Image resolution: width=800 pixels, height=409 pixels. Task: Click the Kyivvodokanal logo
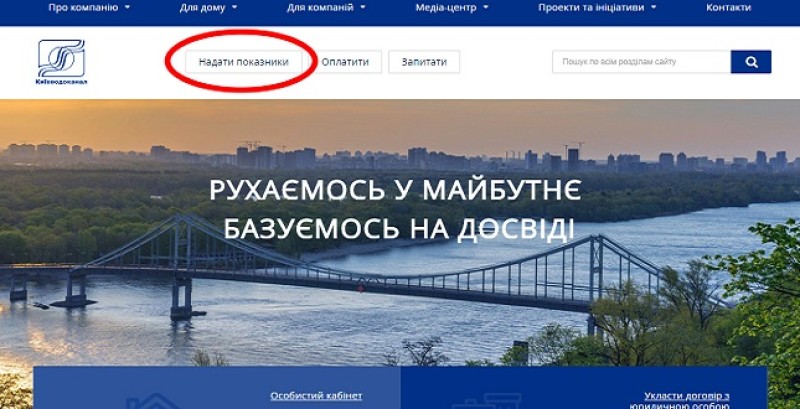(61, 62)
